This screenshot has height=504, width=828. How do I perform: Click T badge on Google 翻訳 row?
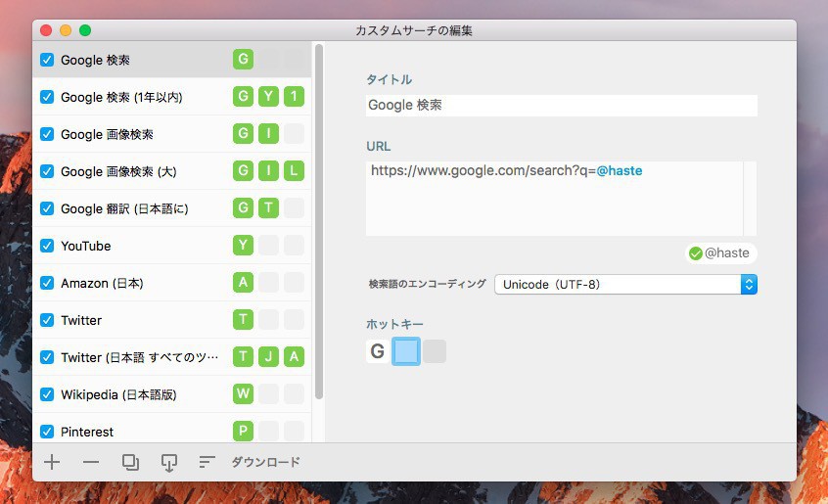268,207
